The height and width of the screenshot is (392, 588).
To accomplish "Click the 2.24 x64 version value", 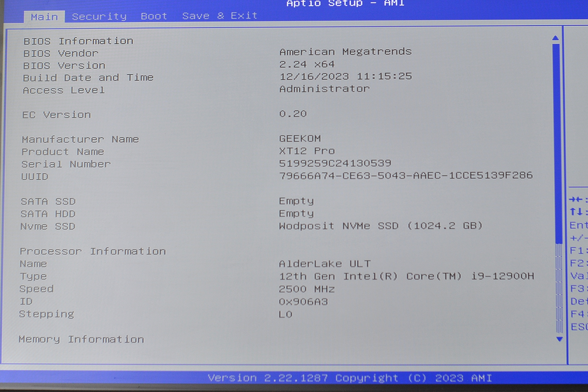I will point(307,64).
